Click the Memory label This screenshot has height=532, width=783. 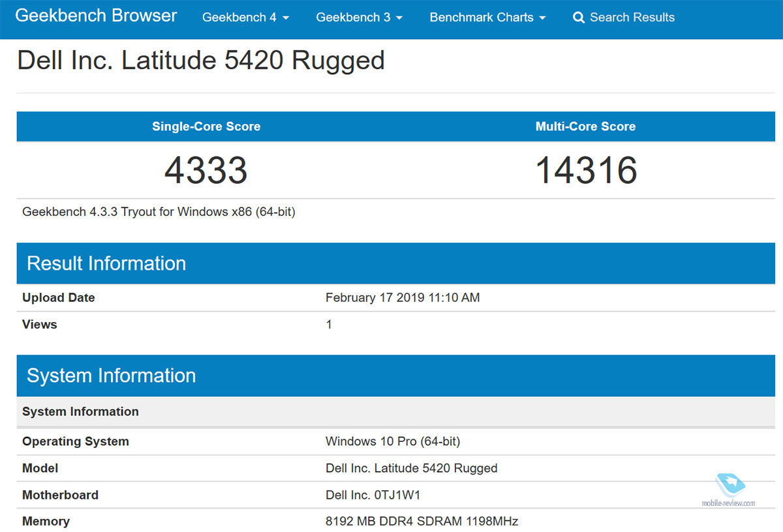(x=46, y=522)
